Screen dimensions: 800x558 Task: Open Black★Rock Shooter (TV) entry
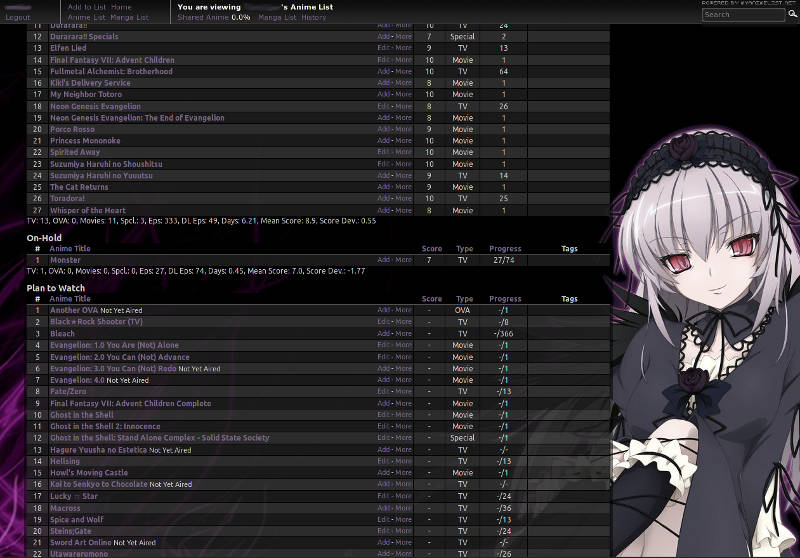pyautogui.click(x=96, y=322)
